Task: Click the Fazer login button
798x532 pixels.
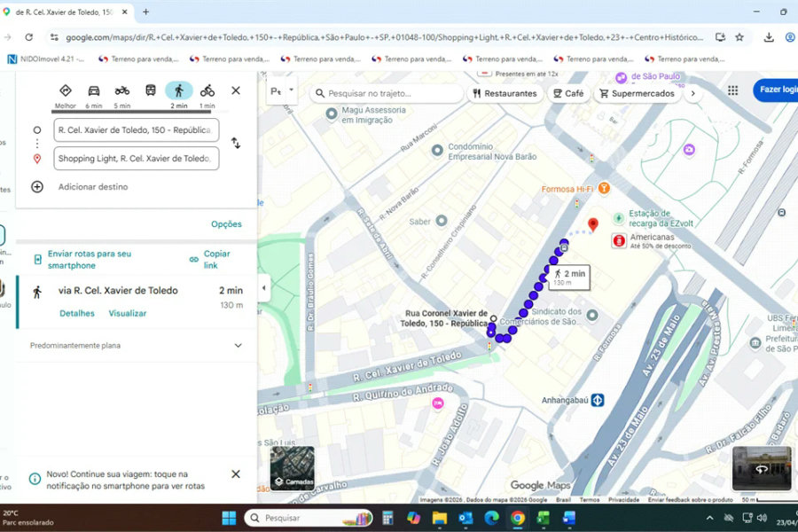Action: coord(776,90)
